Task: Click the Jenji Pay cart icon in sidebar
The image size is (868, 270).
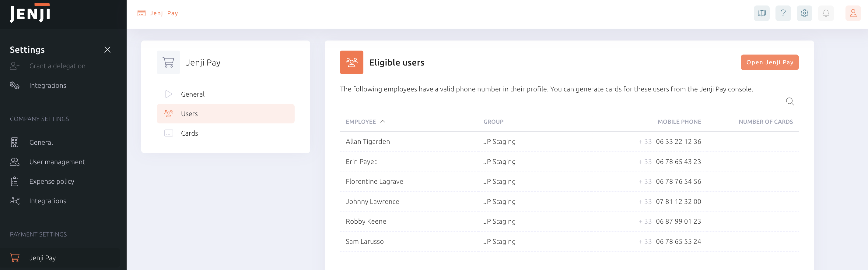Action: pos(15,258)
